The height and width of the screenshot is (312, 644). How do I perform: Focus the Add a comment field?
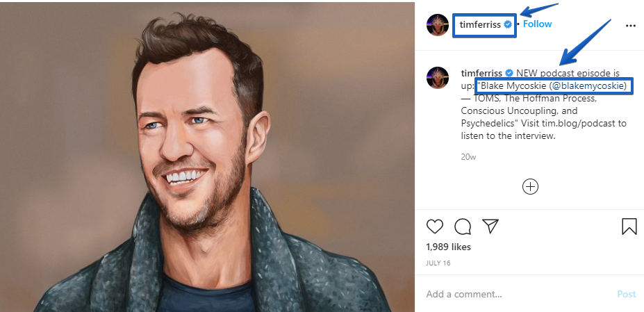(x=514, y=294)
